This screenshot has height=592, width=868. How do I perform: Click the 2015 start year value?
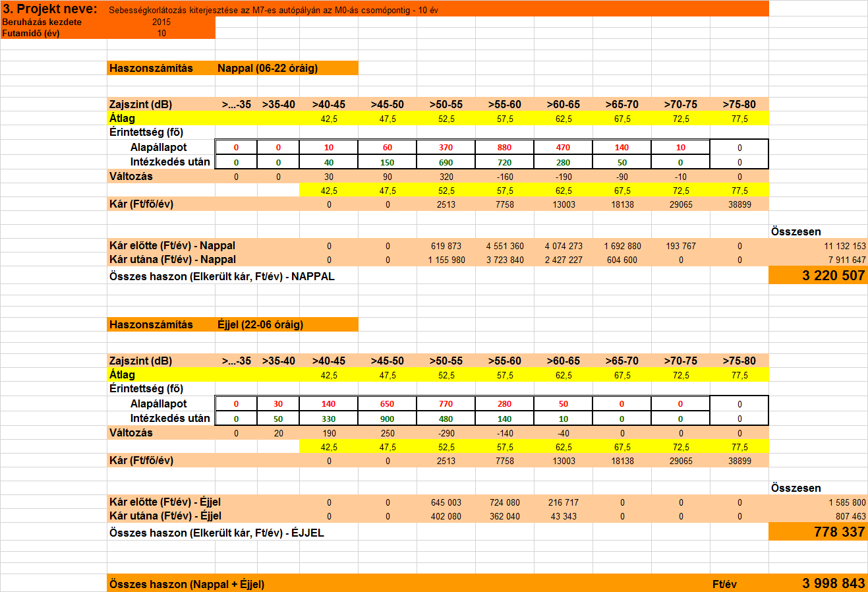[161, 22]
